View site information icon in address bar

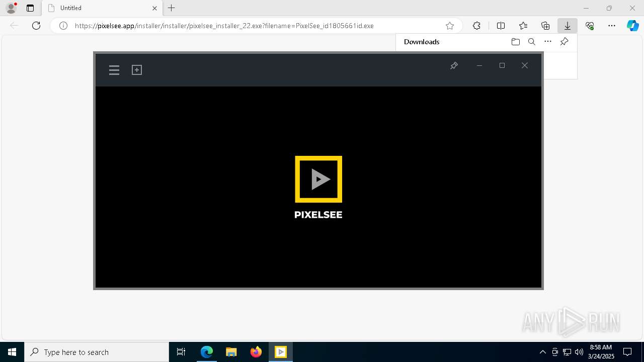pos(63,26)
